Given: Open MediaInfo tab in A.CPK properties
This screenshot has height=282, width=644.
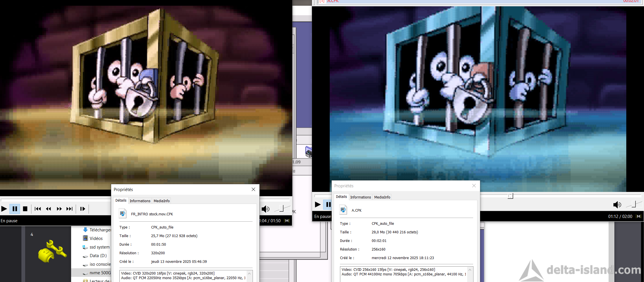Looking at the screenshot, I should [382, 197].
